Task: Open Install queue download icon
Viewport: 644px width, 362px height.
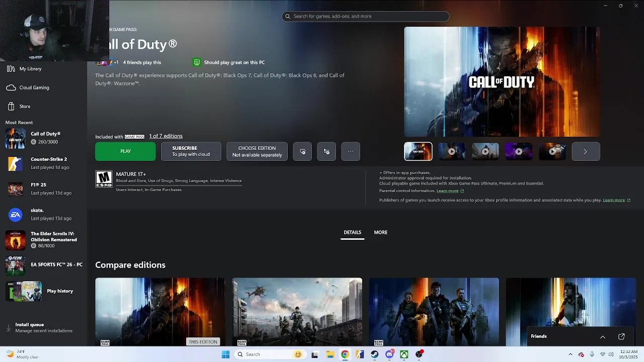Action: [8, 328]
